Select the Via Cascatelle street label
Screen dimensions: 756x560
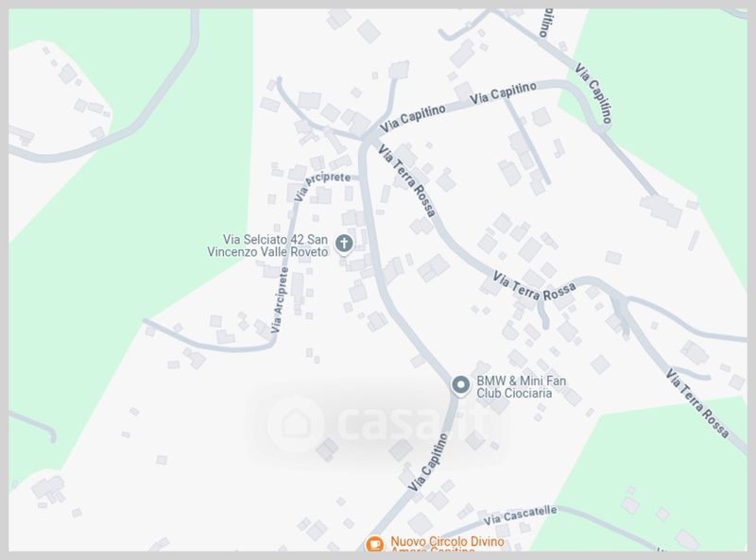coord(520,516)
